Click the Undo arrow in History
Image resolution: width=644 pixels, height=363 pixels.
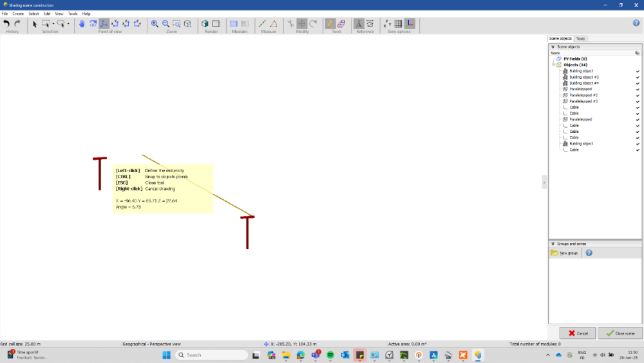(x=7, y=24)
